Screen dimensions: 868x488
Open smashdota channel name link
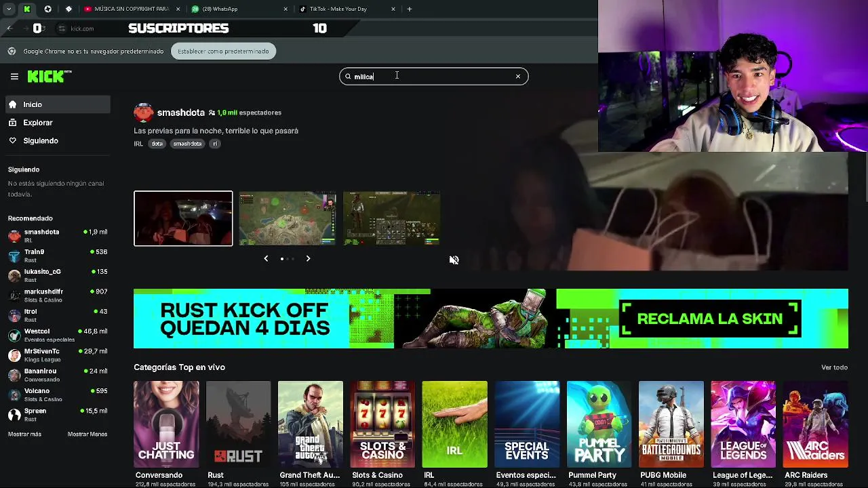tap(181, 113)
